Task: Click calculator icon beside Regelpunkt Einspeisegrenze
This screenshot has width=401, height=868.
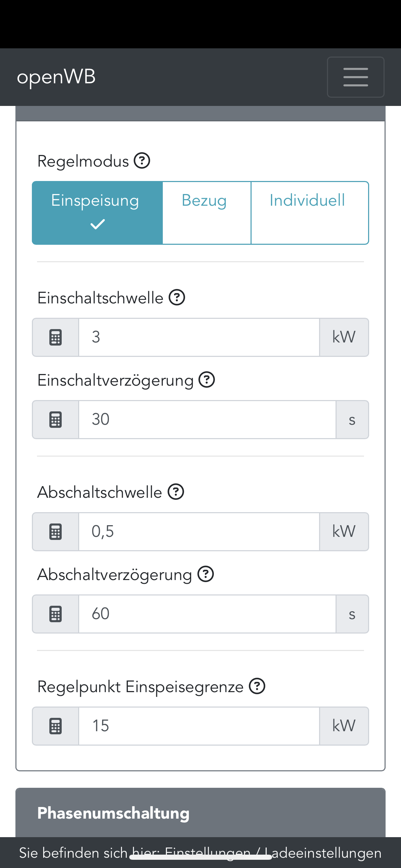Action: (56, 726)
